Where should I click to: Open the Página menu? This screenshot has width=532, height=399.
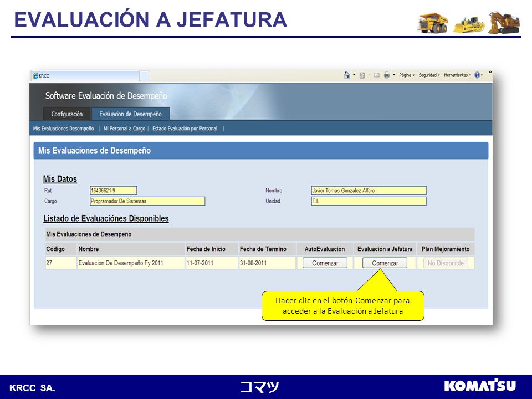pyautogui.click(x=406, y=75)
